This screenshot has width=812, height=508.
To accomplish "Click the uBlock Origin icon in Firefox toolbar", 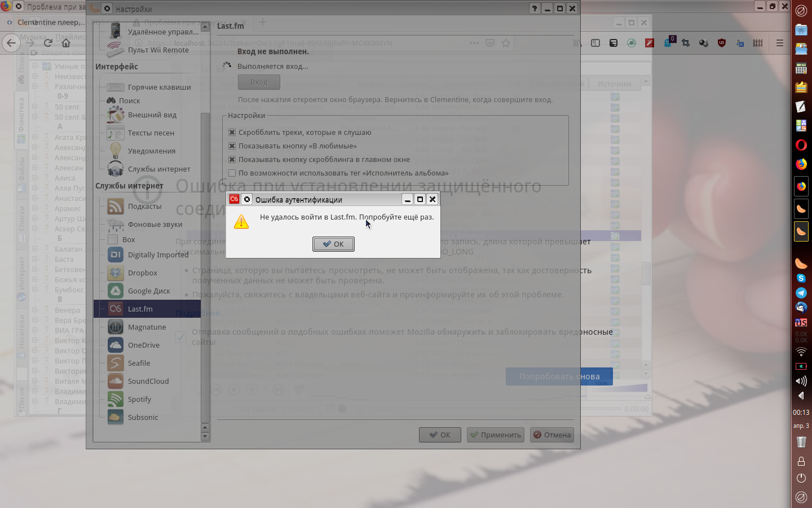I will (722, 43).
